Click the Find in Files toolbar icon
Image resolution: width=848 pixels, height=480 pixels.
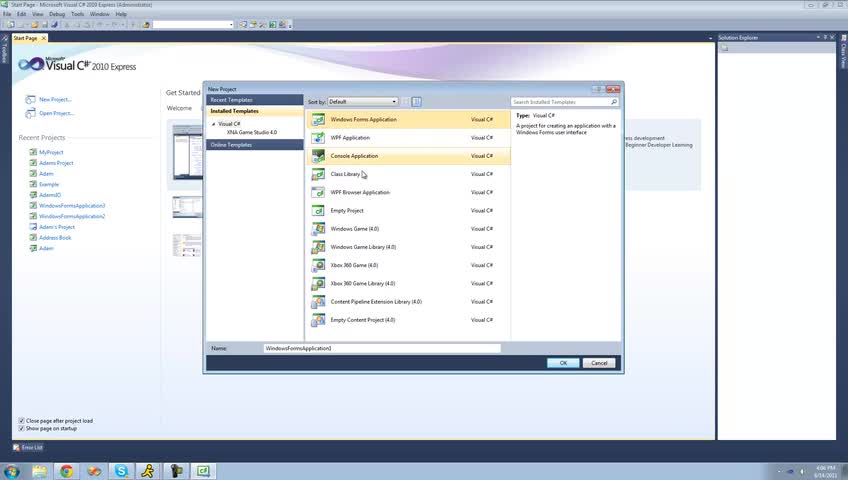pyautogui.click(x=146, y=24)
